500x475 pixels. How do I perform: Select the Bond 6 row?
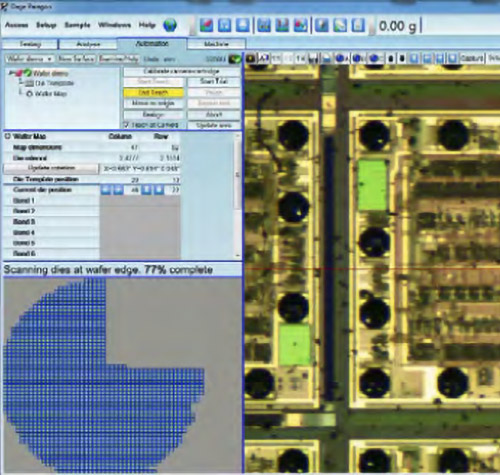pyautogui.click(x=51, y=254)
